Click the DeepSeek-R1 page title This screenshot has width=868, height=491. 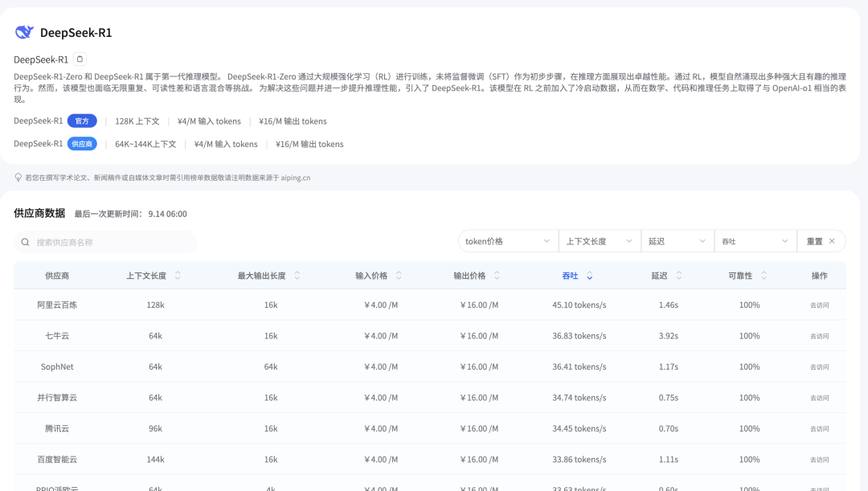(x=76, y=33)
